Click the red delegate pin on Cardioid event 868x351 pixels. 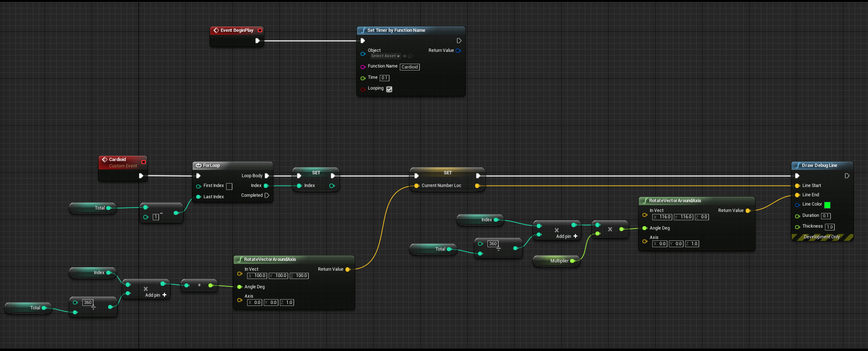point(143,162)
